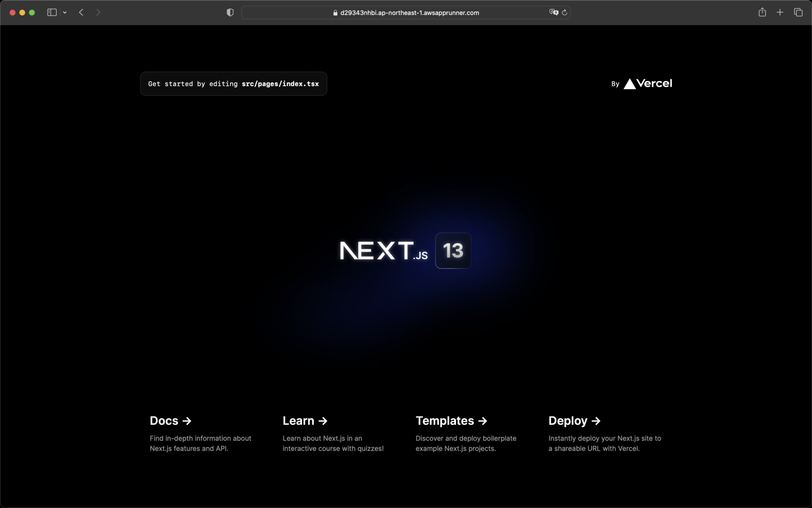Click the Safari back navigation arrow
The height and width of the screenshot is (508, 812).
(81, 12)
